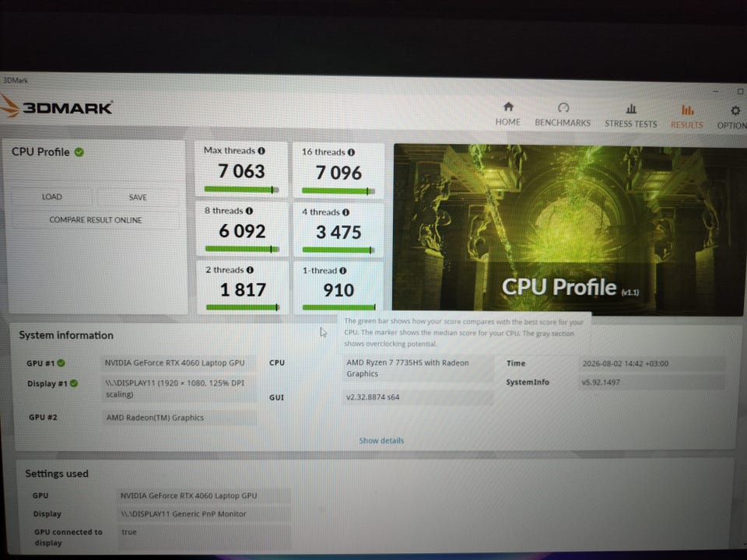Click the 8 threads score 6 092

click(x=242, y=232)
